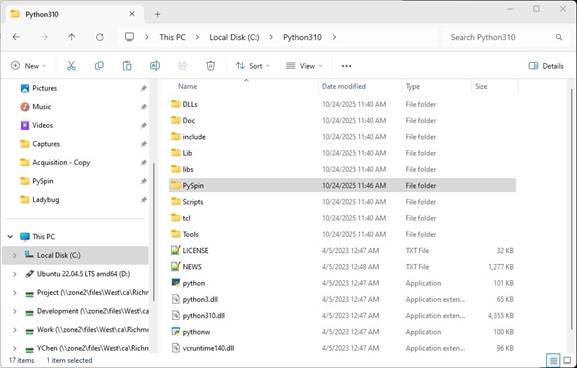Switch to large thumbnails view icon in status bar
Image resolution: width=577 pixels, height=368 pixels.
(x=567, y=360)
